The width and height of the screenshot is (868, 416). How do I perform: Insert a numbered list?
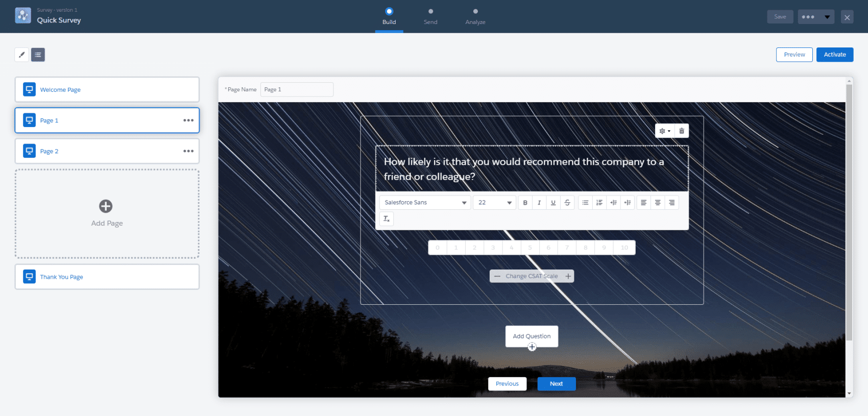click(x=599, y=203)
